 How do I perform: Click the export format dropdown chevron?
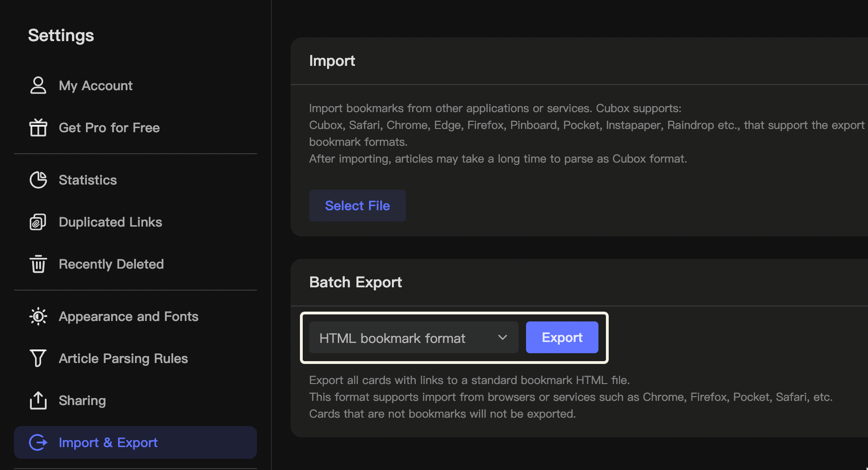pos(503,337)
